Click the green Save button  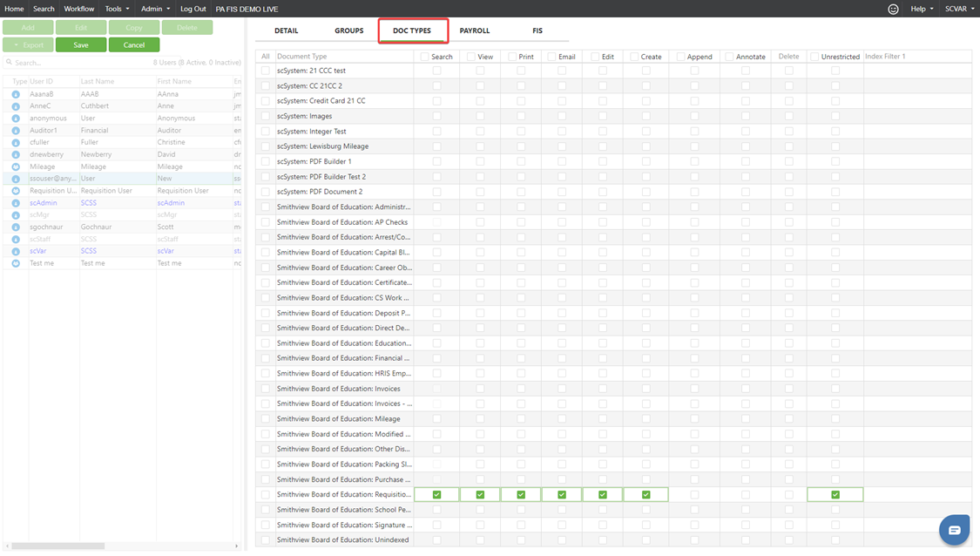(81, 45)
